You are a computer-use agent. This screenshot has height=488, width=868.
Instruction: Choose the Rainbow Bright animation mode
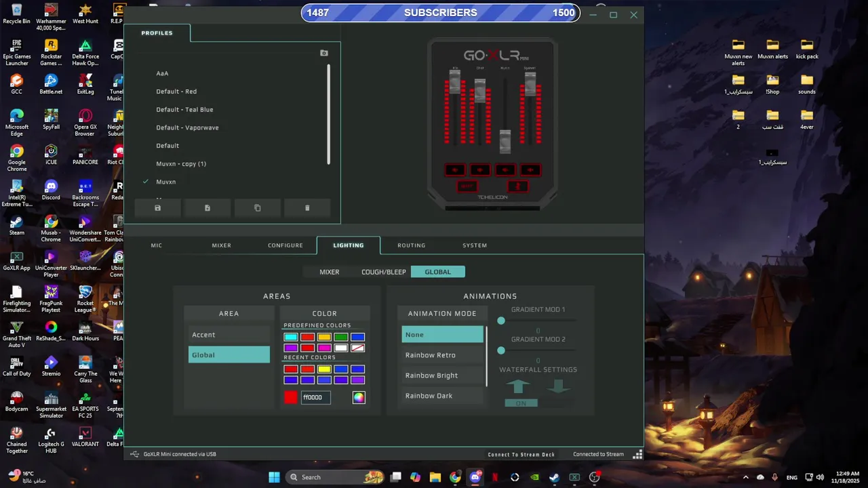point(443,375)
